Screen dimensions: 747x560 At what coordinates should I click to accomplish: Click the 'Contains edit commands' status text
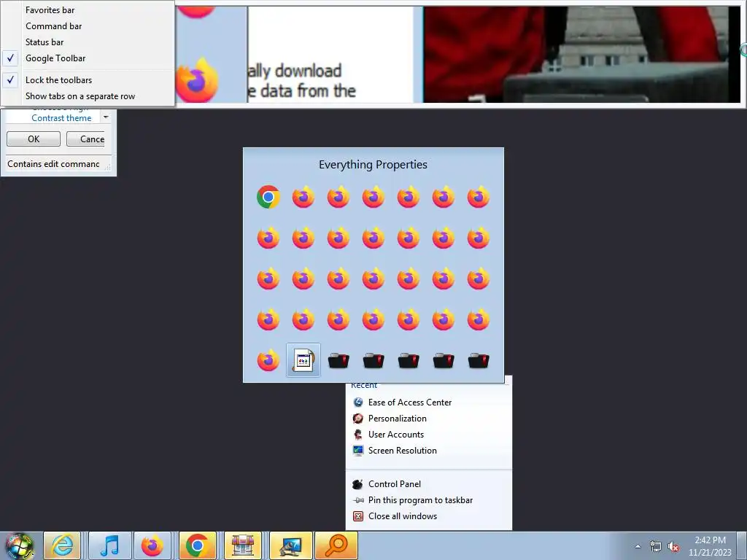(x=53, y=164)
